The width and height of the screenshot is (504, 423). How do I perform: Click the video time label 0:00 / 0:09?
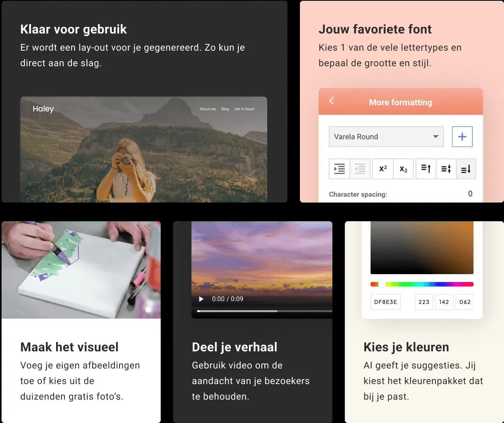(227, 299)
